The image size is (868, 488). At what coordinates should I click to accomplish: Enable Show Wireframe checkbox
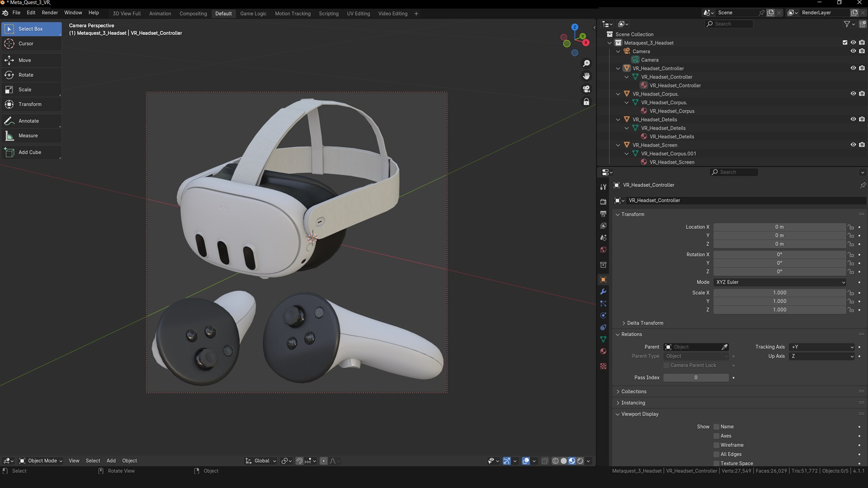[717, 445]
